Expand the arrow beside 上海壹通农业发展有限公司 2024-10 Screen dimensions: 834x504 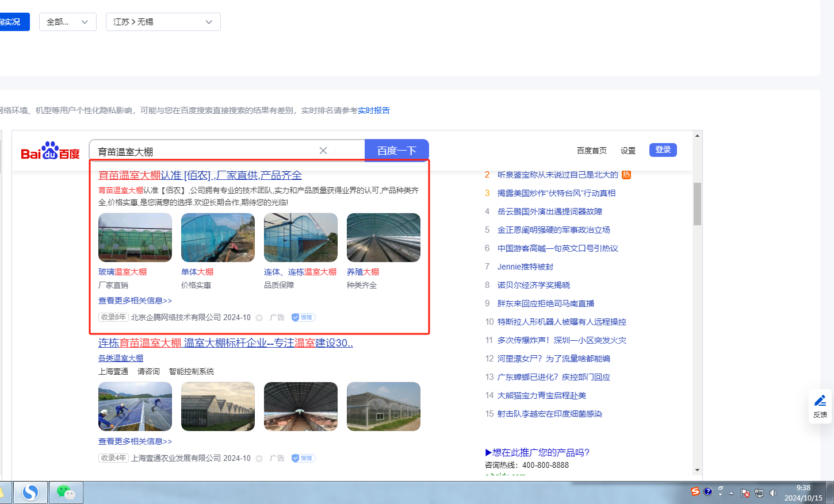click(x=259, y=459)
